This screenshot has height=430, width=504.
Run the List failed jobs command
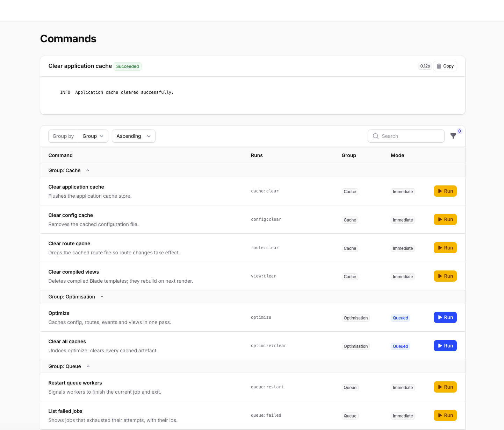(445, 415)
